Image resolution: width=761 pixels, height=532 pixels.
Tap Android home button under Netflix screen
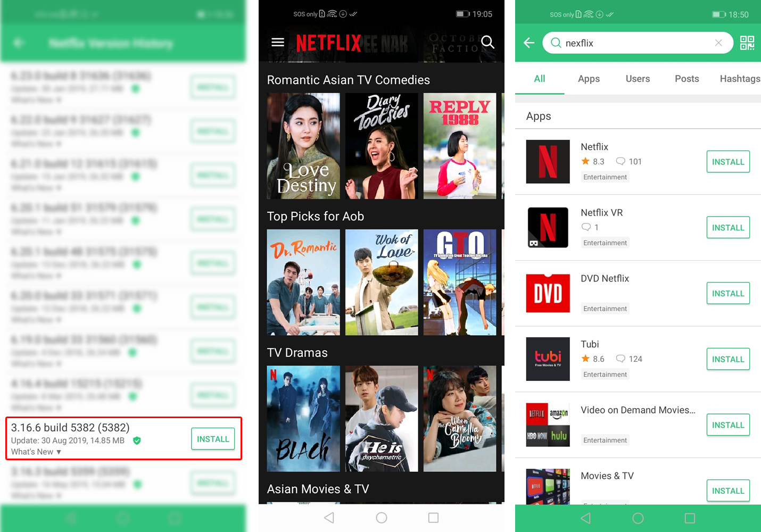(382, 518)
